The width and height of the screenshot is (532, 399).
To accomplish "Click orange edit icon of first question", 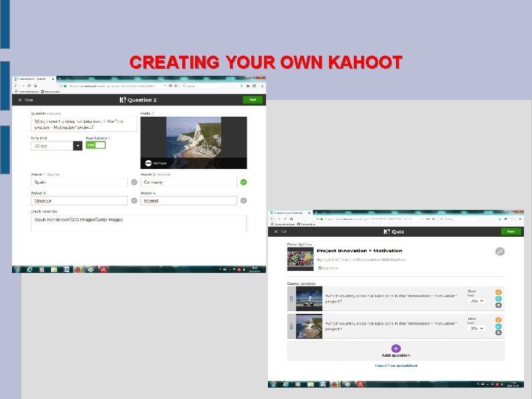I will click(x=498, y=292).
